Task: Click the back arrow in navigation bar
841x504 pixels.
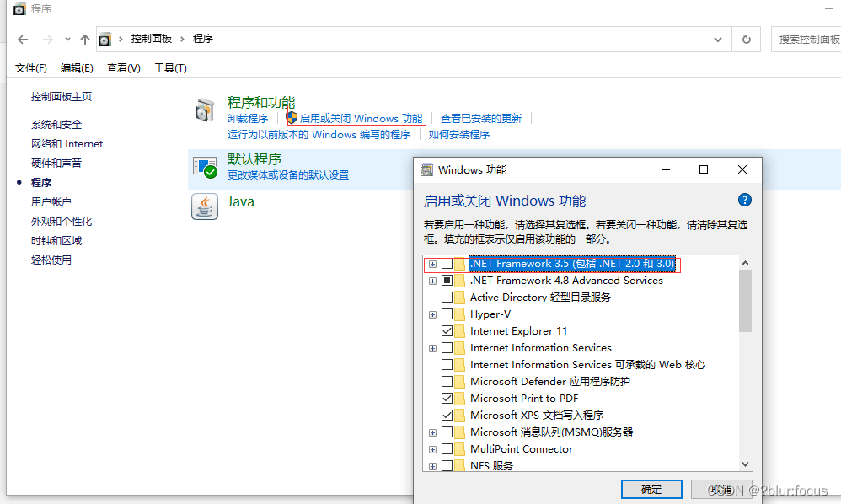Action: click(23, 40)
